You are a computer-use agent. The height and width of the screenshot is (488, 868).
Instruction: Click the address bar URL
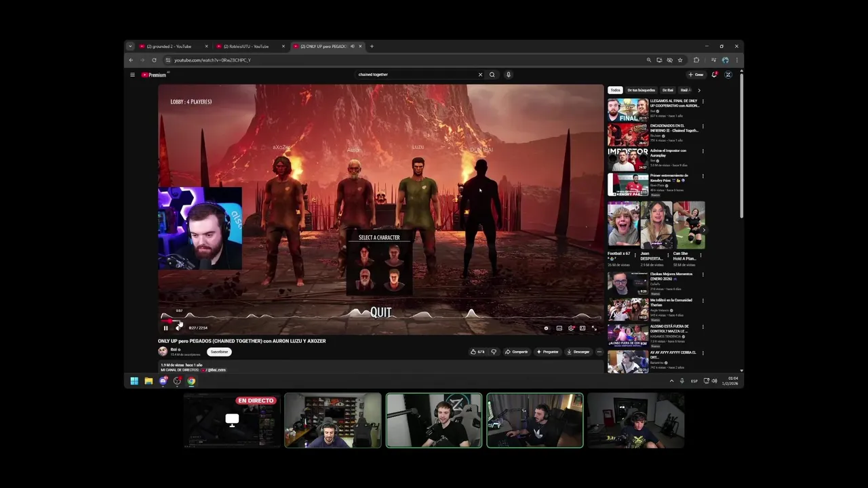212,60
